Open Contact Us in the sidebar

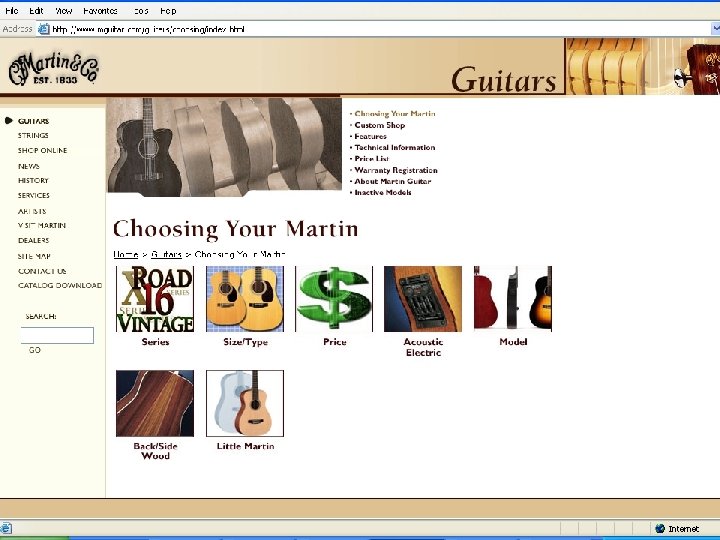point(42,271)
